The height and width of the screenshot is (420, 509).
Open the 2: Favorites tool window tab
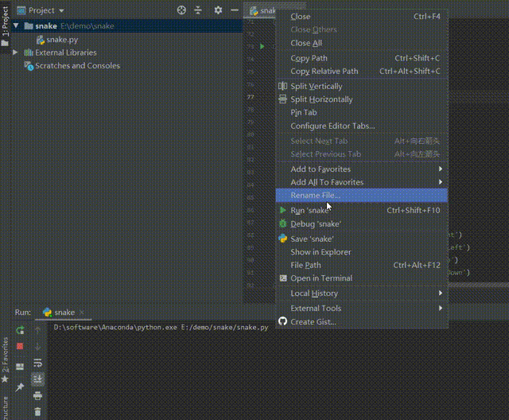[x=5, y=360]
